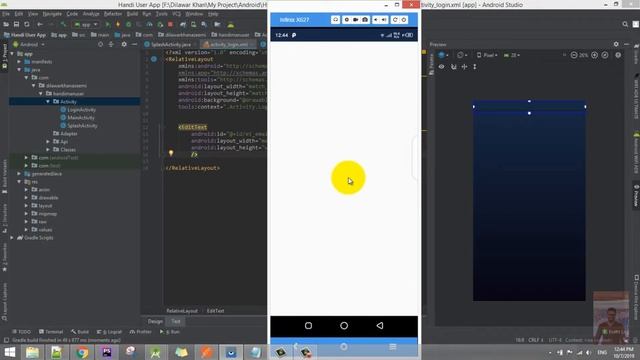The image size is (640, 360).
Task: Toggle the eye view options in preview
Action: (x=441, y=67)
